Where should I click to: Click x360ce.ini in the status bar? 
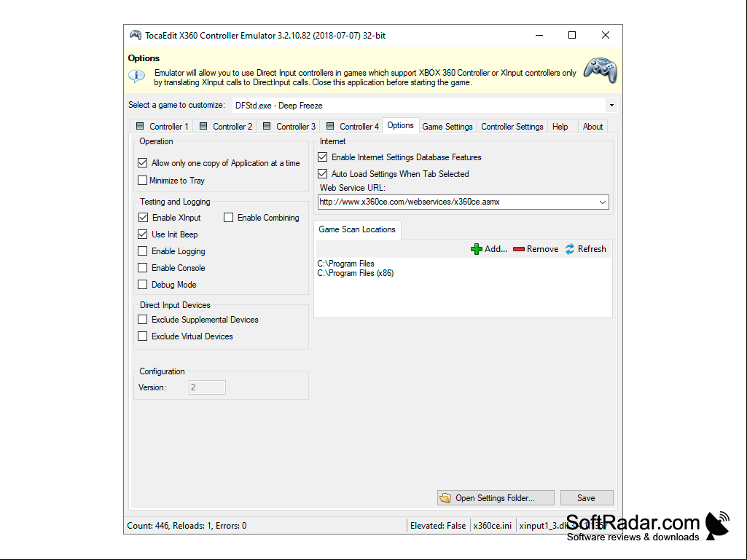point(493,526)
